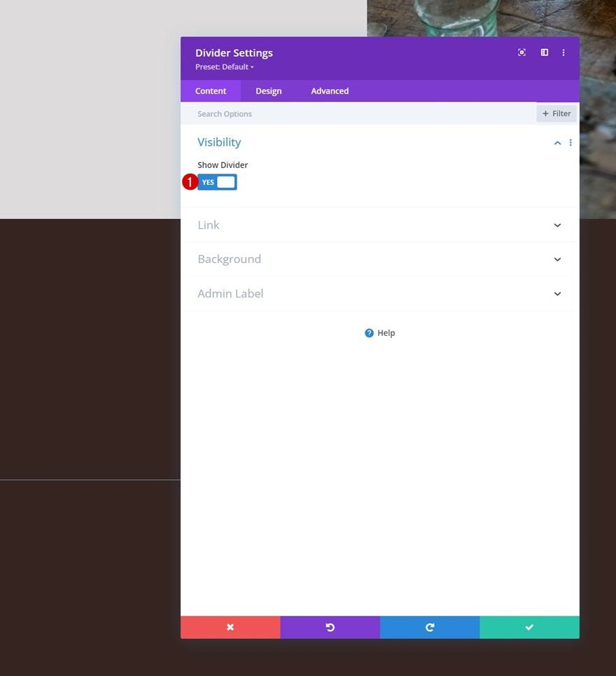Click the expand modal fullscreen icon
The height and width of the screenshot is (676, 616).
pyautogui.click(x=521, y=52)
